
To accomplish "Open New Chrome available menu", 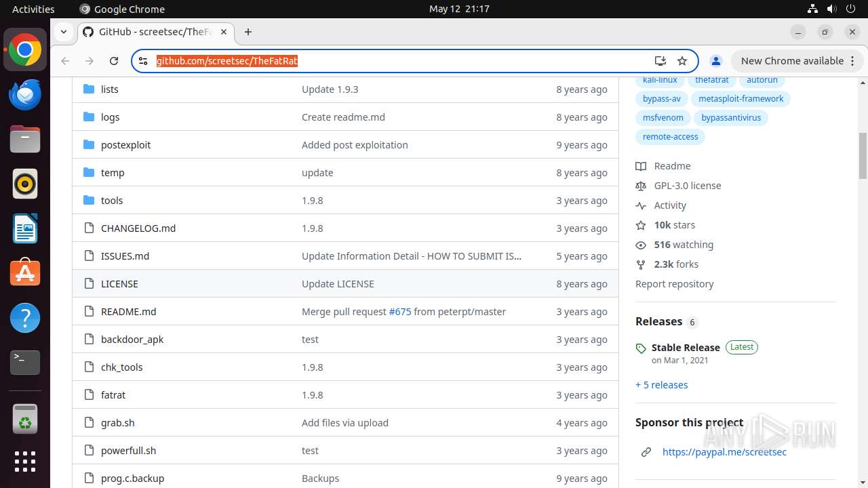I will pos(797,61).
